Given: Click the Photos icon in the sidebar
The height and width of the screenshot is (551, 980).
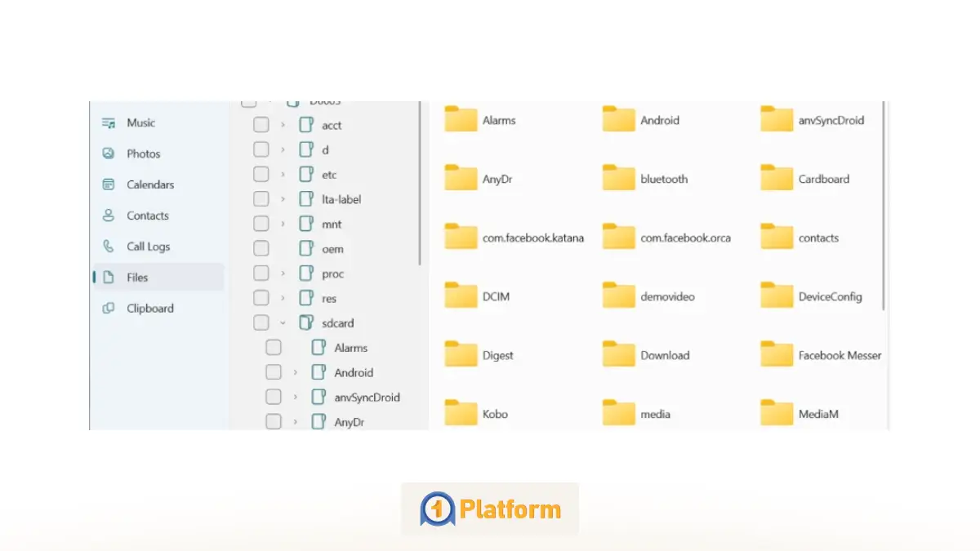Looking at the screenshot, I should point(109,153).
